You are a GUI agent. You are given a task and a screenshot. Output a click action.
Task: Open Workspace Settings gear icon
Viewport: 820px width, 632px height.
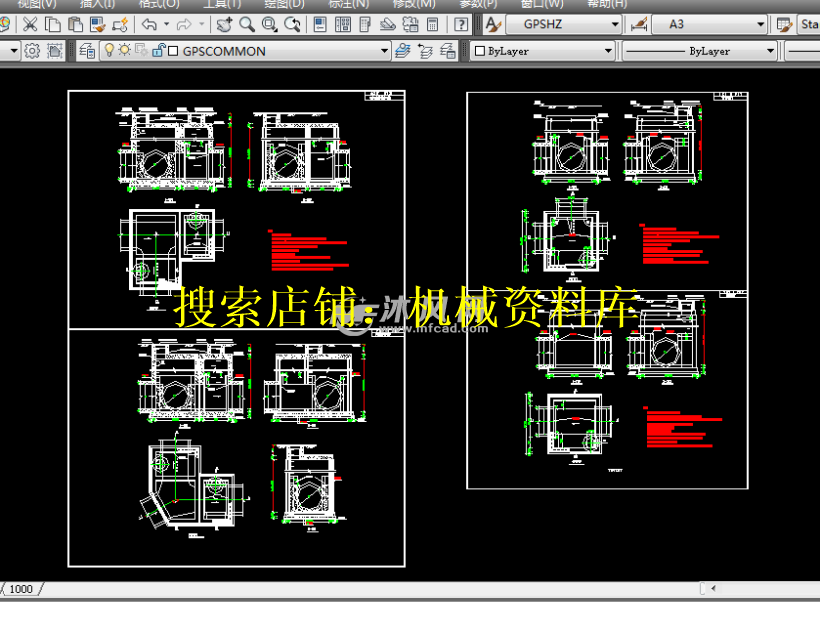32,51
